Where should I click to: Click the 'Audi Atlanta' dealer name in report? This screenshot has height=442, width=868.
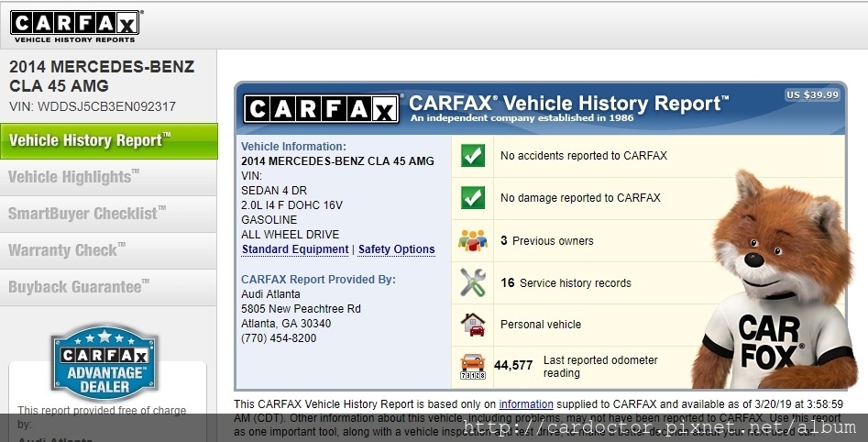270,294
